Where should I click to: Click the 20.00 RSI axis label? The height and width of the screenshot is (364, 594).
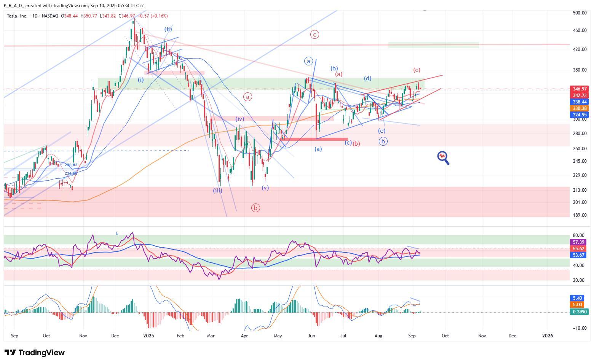579,280
